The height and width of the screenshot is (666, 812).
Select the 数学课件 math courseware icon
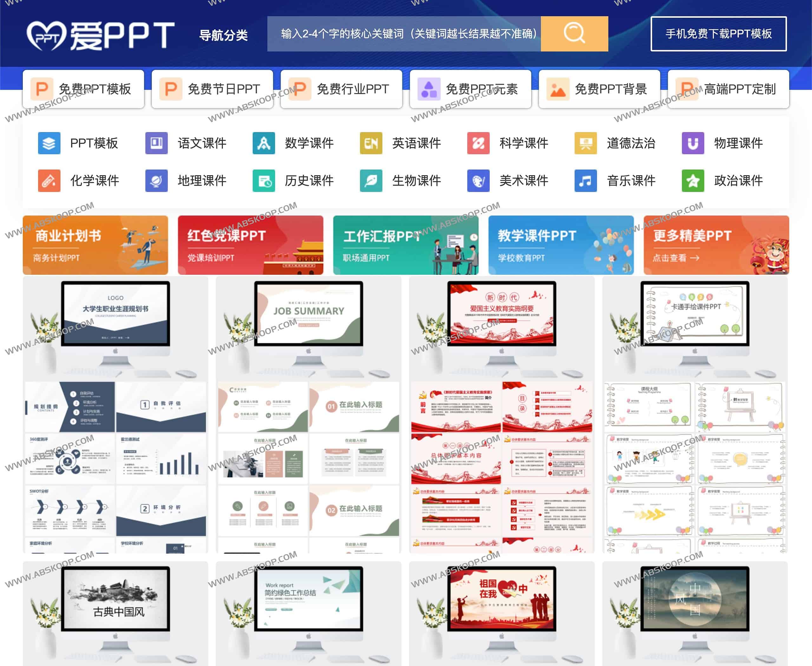coord(264,143)
